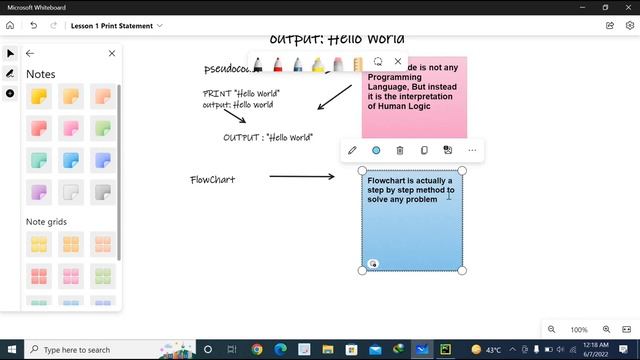Select the lasso select tool
640x360 pixels.
pyautogui.click(x=378, y=62)
